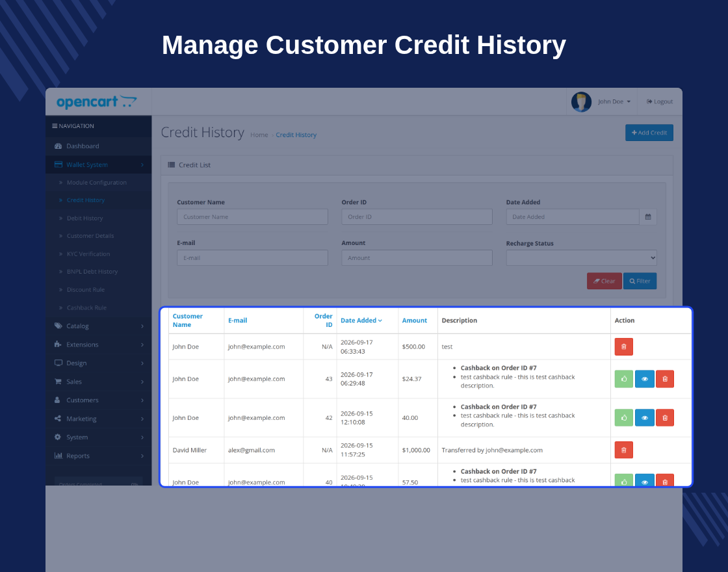Viewport: 728px width, 572px height.
Task: Click the Filter search button
Action: pos(640,281)
